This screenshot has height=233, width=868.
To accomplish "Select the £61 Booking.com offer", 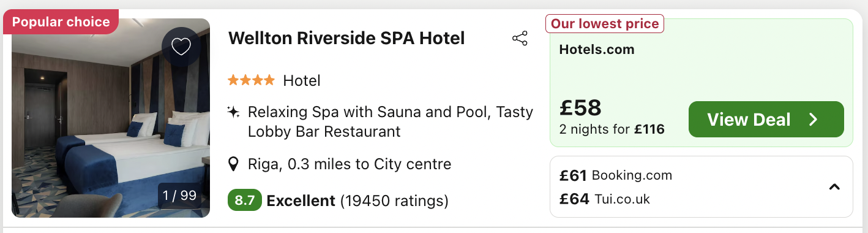I will pos(616,176).
